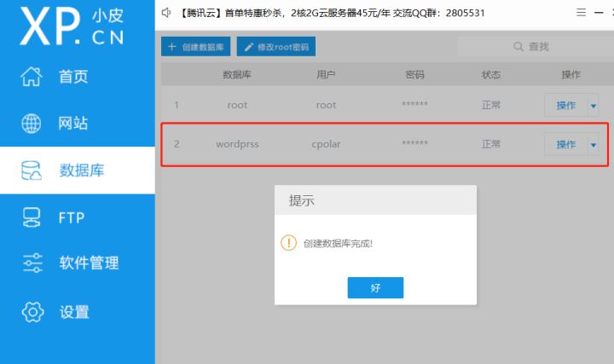The height and width of the screenshot is (364, 614).
Task: Go to the 网站 section
Action: (73, 124)
